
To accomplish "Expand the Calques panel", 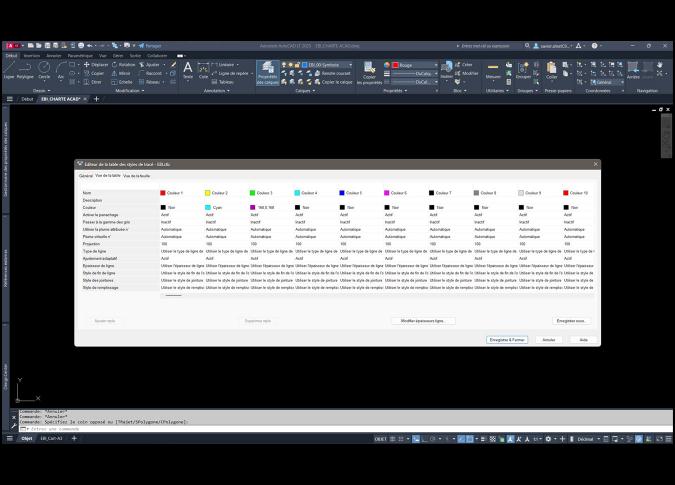I will pyautogui.click(x=305, y=91).
